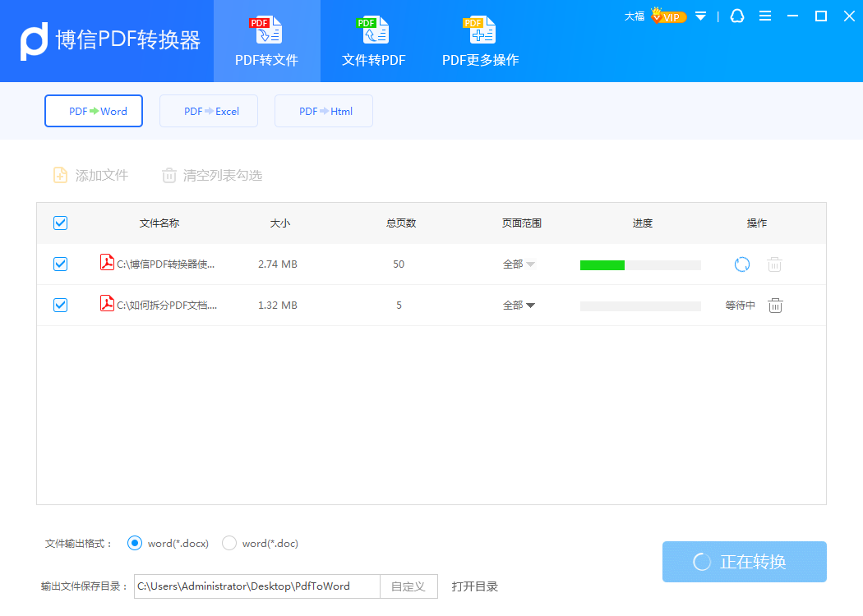The width and height of the screenshot is (863, 616).
Task: Switch to the PDF更多操作 tab
Action: tap(480, 41)
